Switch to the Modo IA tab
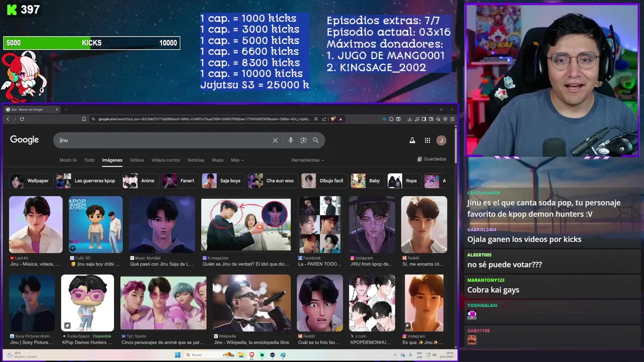The height and width of the screenshot is (362, 644). point(68,160)
